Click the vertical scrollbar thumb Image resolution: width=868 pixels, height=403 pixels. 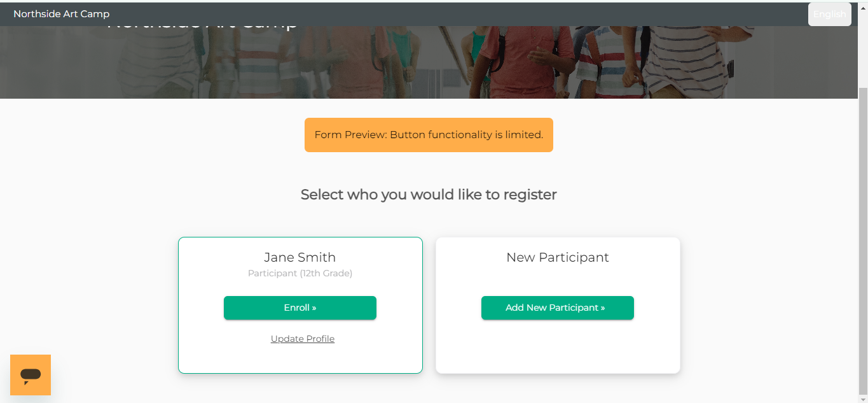point(863,242)
